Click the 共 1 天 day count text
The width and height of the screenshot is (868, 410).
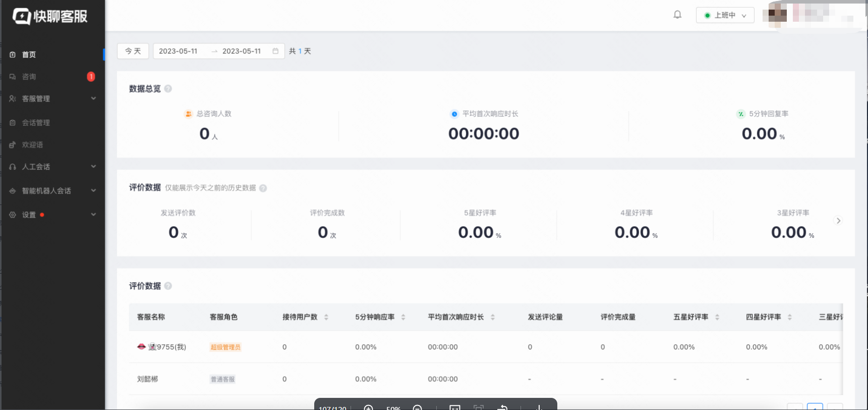coord(300,51)
